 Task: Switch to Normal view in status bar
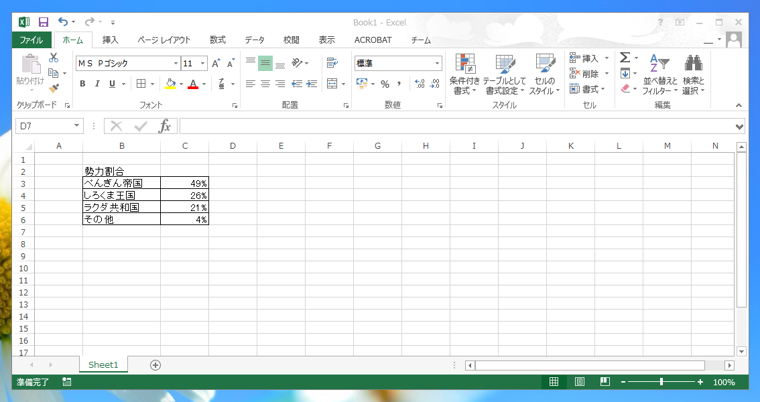(x=554, y=382)
